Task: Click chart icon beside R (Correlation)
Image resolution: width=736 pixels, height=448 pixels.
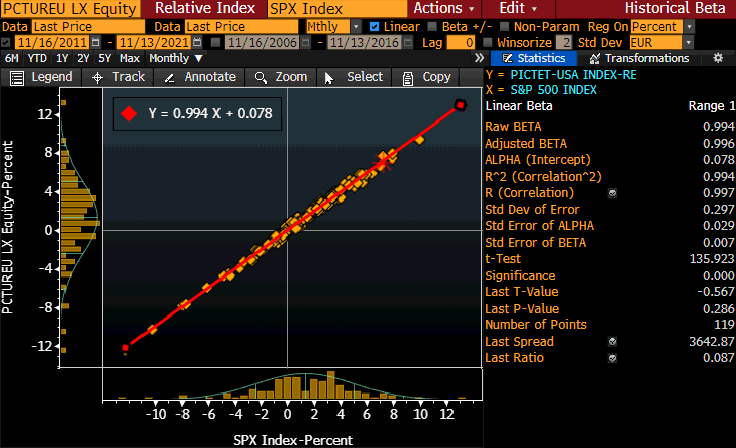Action: pos(612,192)
